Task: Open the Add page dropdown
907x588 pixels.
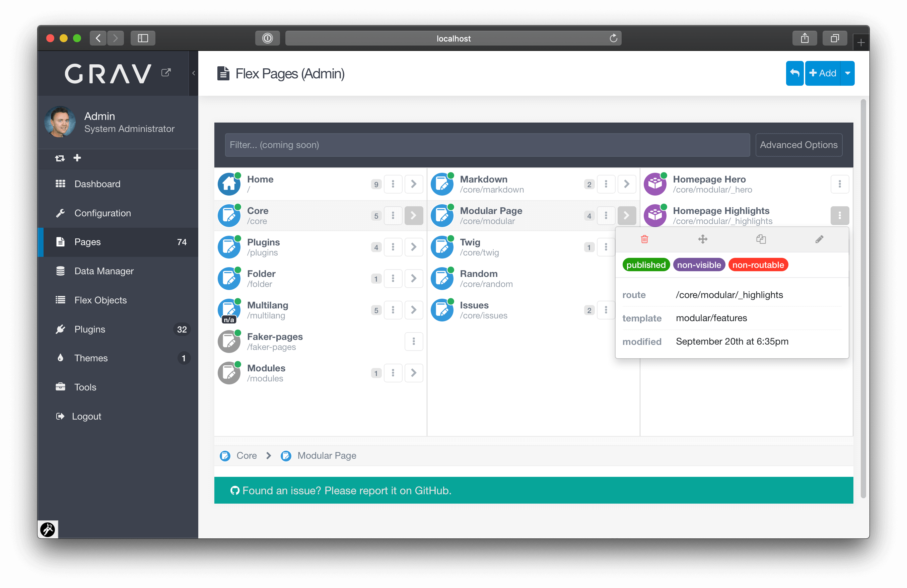Action: click(847, 73)
